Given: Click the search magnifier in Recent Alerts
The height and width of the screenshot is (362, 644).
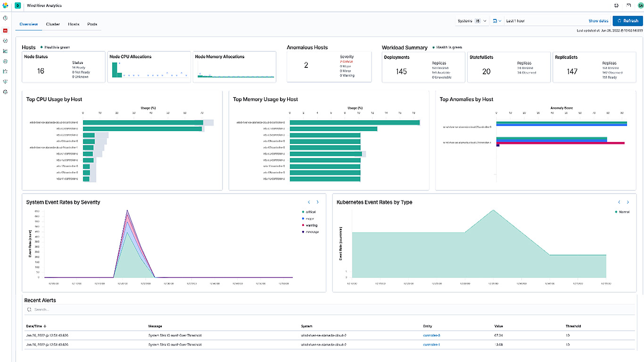Looking at the screenshot, I should 29,310.
